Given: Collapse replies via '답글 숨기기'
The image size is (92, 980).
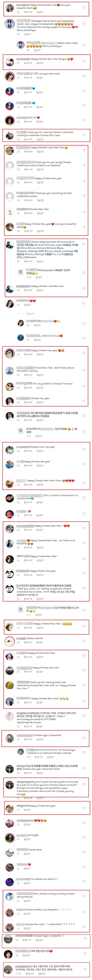Looking at the screenshot, I should (30, 314).
